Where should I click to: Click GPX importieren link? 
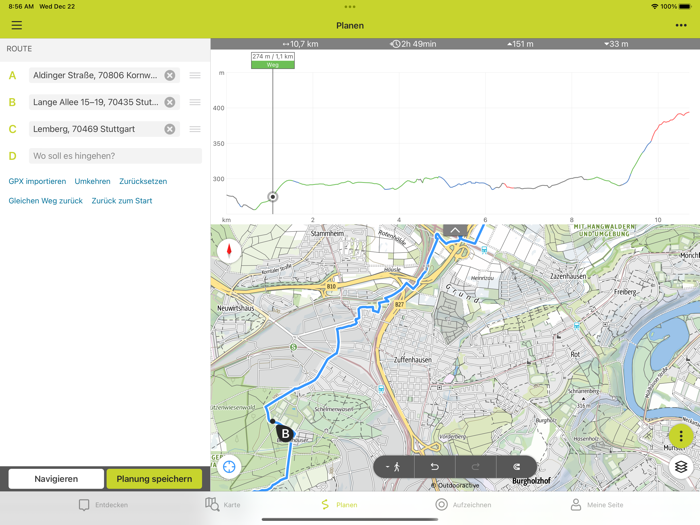[x=37, y=181]
